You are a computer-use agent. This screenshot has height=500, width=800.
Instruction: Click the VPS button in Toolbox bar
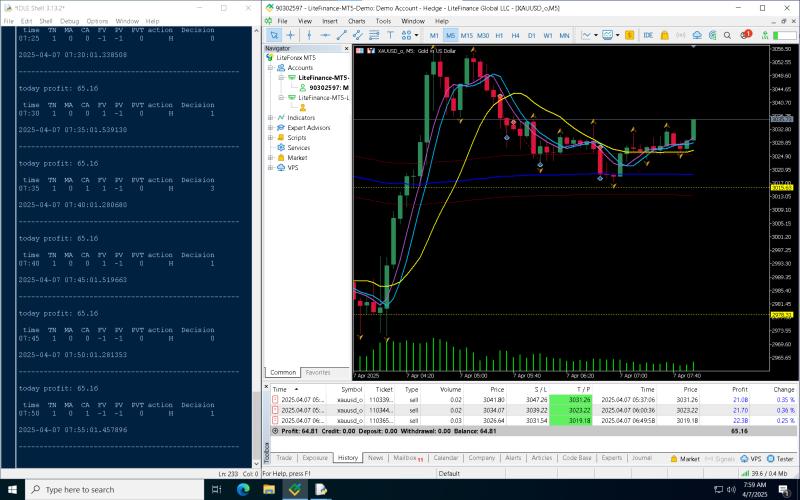(x=751, y=459)
